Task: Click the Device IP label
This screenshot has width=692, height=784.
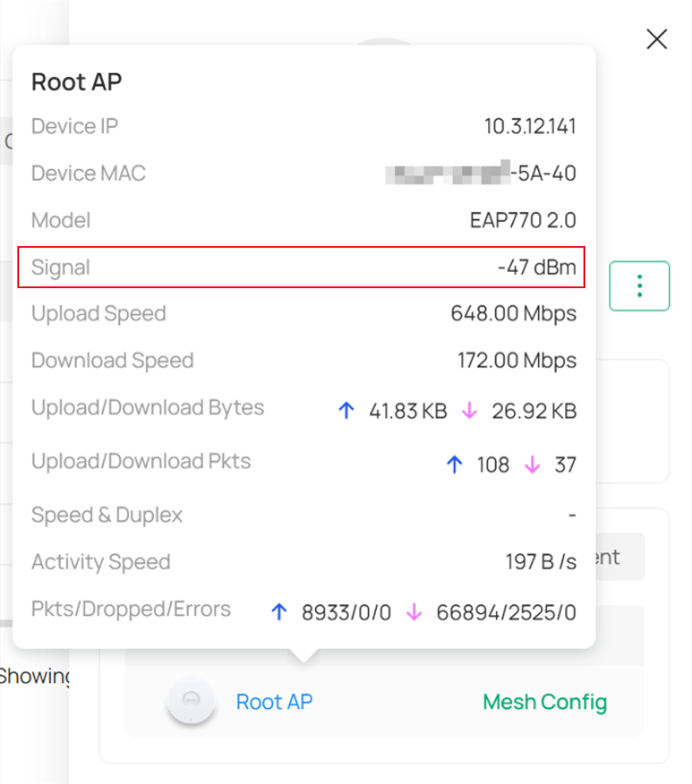Action: point(75,126)
